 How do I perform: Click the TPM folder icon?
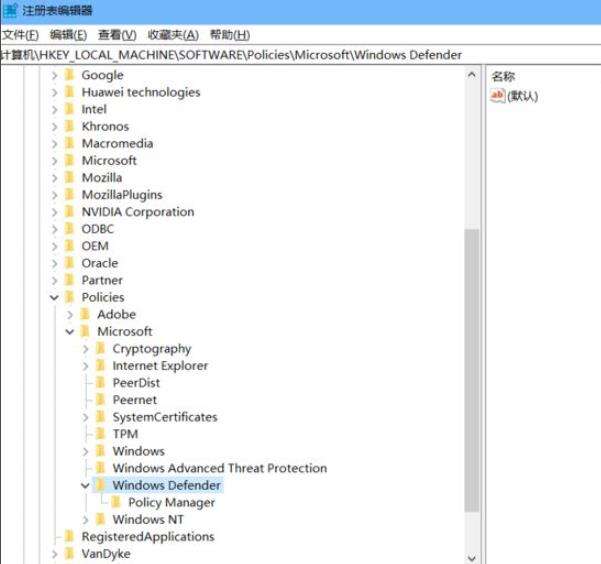point(100,434)
